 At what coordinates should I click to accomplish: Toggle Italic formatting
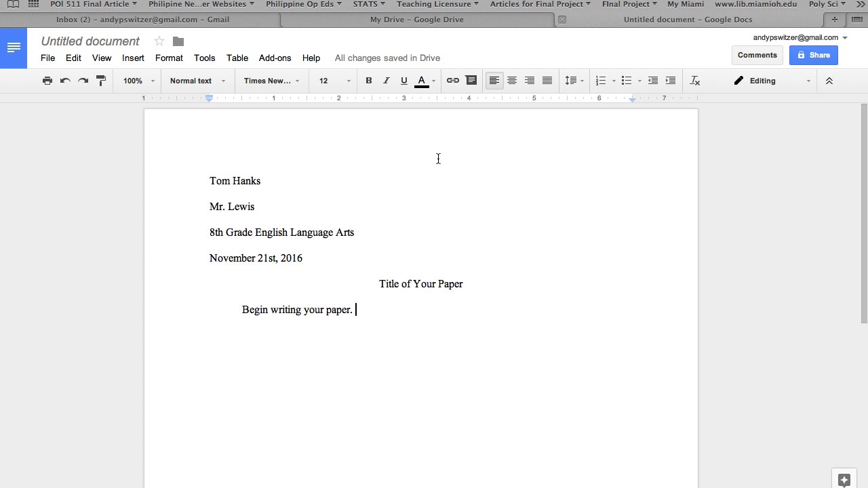(x=387, y=81)
